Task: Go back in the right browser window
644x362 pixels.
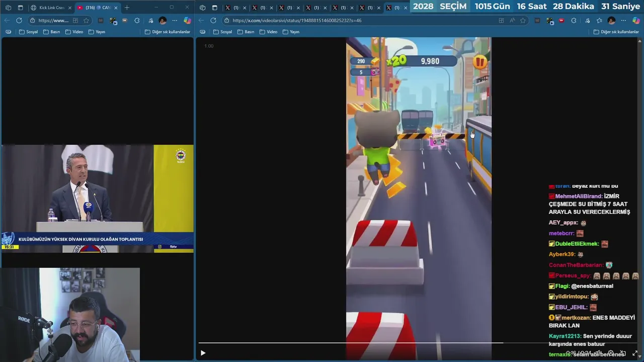Action: tap(201, 21)
